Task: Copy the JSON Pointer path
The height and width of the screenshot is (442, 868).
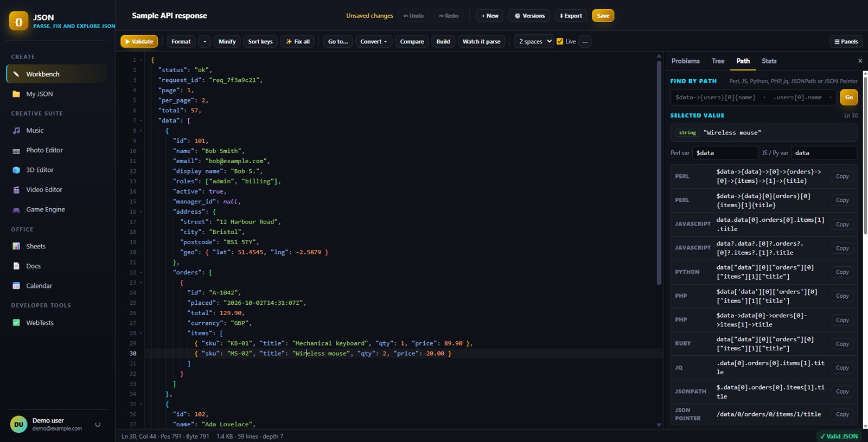Action: point(842,414)
